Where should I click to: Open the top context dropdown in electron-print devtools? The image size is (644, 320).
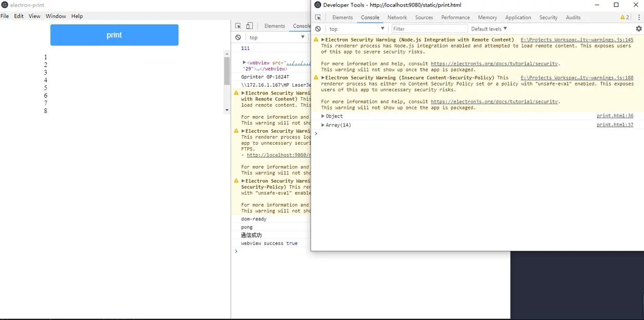(x=277, y=37)
